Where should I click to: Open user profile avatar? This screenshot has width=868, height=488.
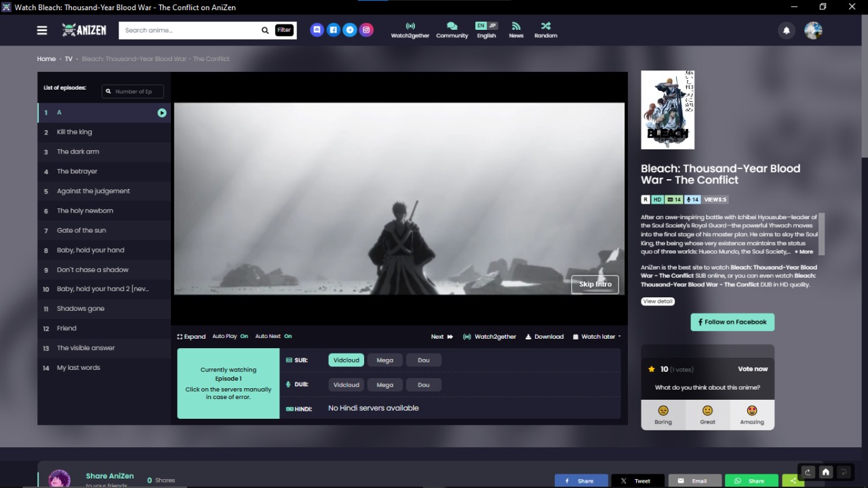813,31
